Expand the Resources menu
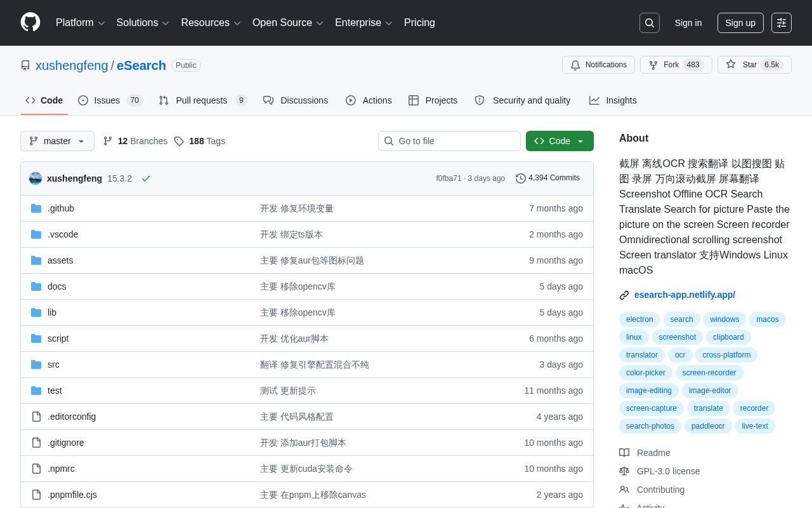The height and width of the screenshot is (508, 812). click(211, 23)
